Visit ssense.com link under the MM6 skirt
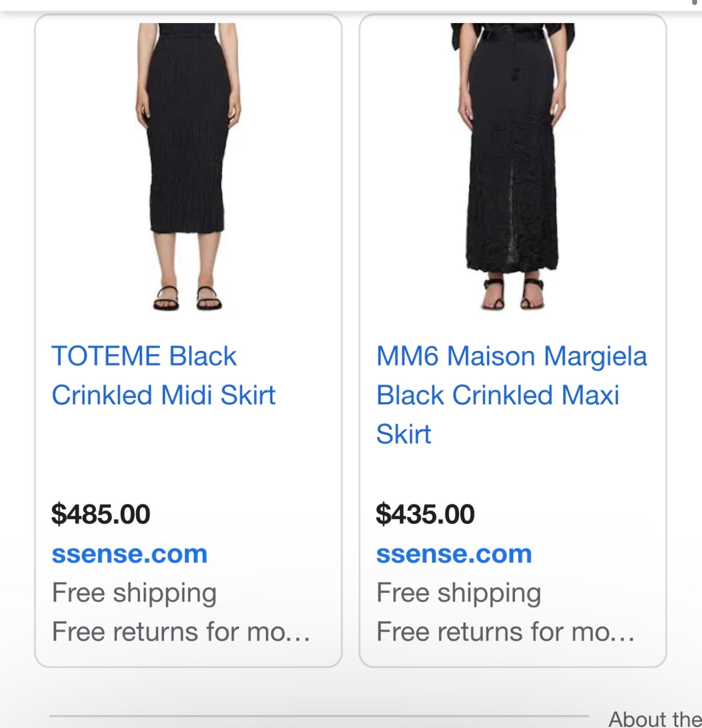This screenshot has height=728, width=702. [x=454, y=554]
